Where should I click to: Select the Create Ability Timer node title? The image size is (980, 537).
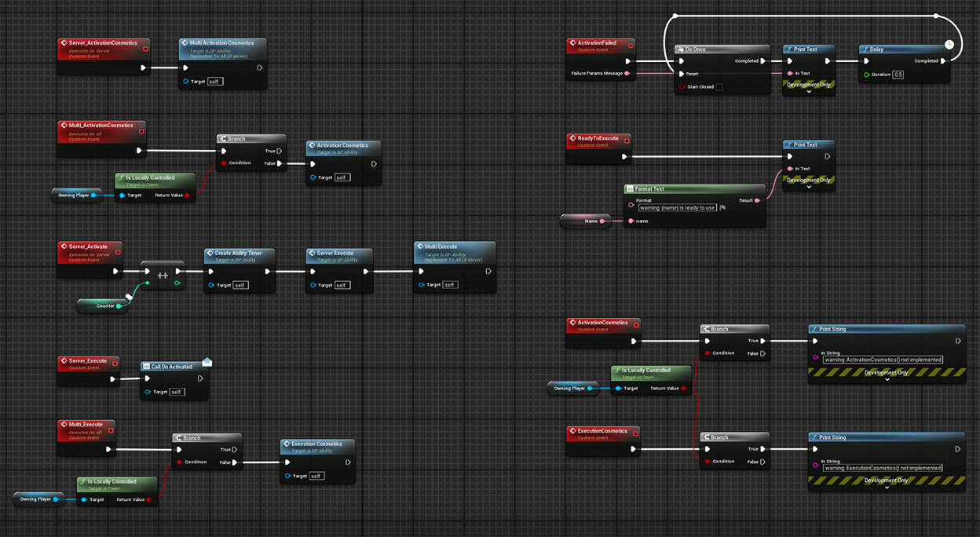238,253
